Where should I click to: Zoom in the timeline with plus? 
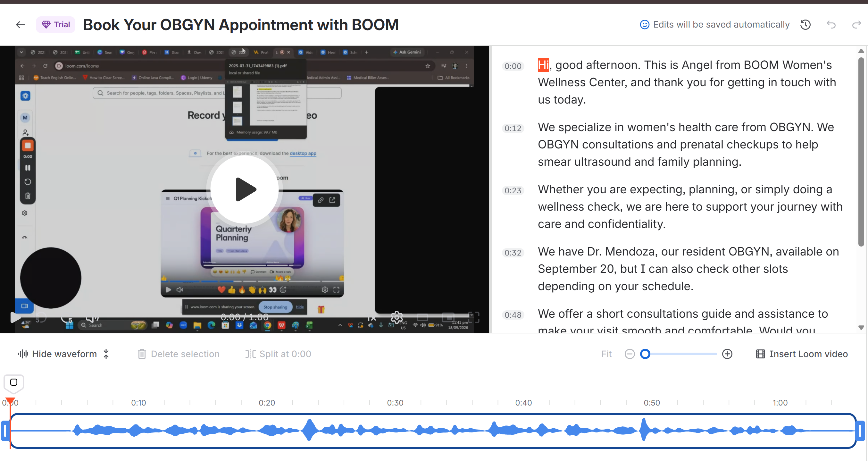[727, 354]
